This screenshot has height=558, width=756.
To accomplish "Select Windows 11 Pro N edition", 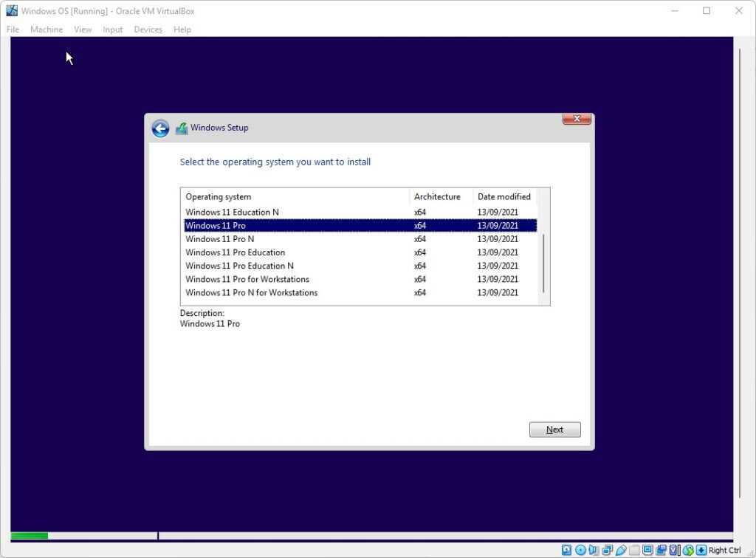I will tap(220, 239).
